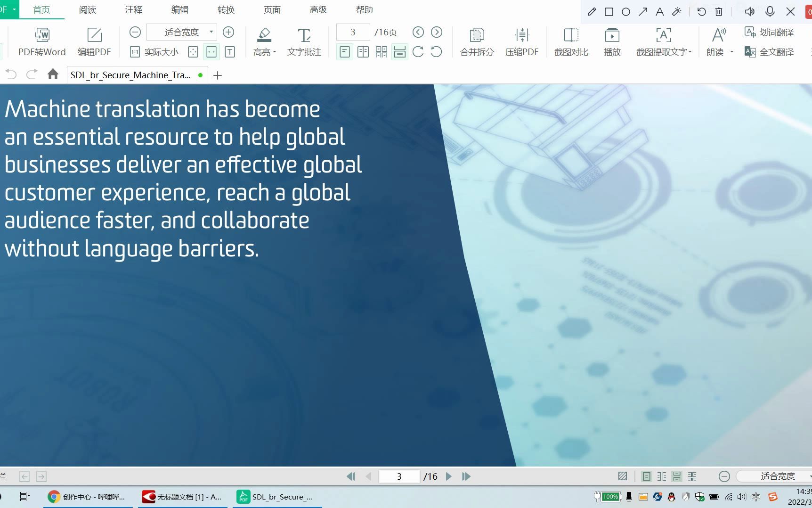Edit the page number field in toolbar
The height and width of the screenshot is (508, 812).
coord(353,32)
